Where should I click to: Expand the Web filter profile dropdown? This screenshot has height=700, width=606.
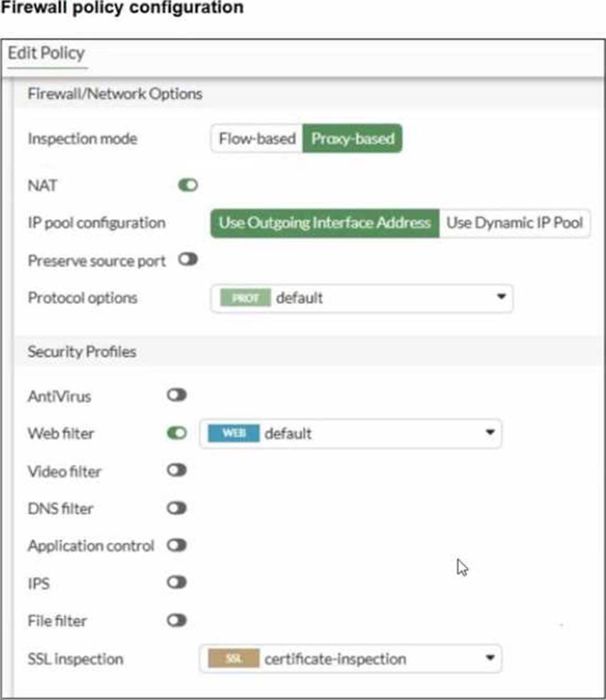pyautogui.click(x=490, y=432)
